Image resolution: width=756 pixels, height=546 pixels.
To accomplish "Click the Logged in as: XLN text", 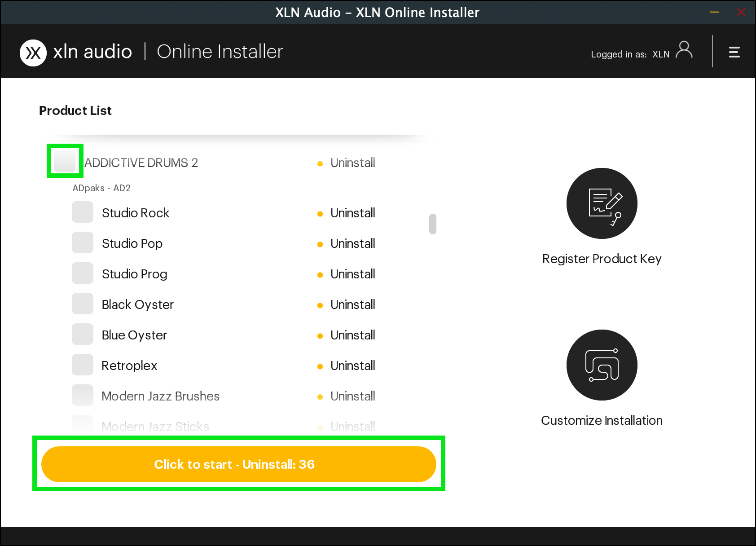I will point(630,54).
